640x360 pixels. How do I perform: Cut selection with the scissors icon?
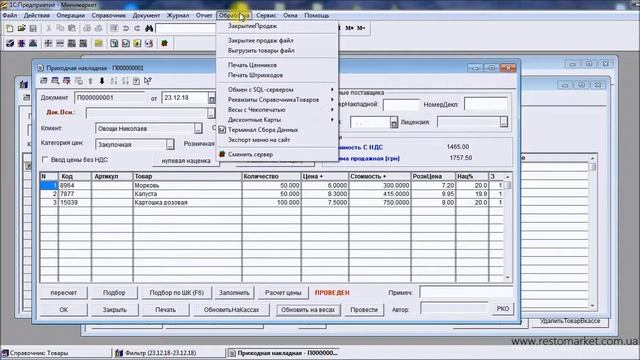(48, 28)
